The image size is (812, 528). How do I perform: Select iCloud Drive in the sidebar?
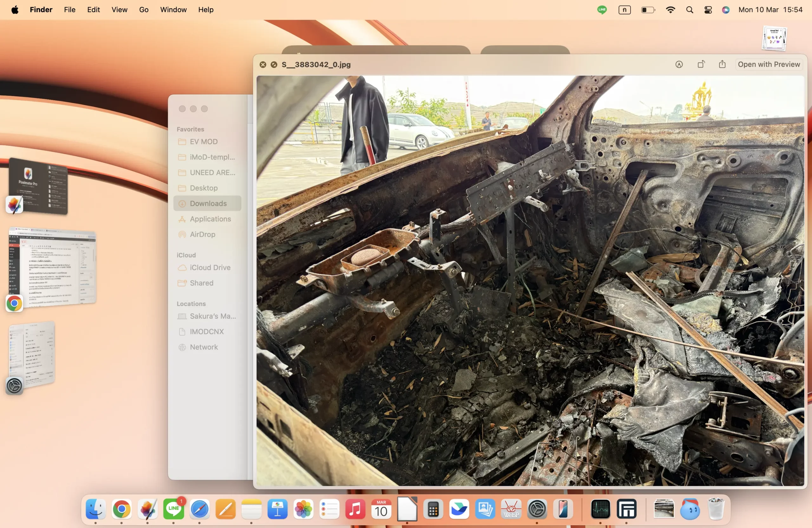point(210,267)
